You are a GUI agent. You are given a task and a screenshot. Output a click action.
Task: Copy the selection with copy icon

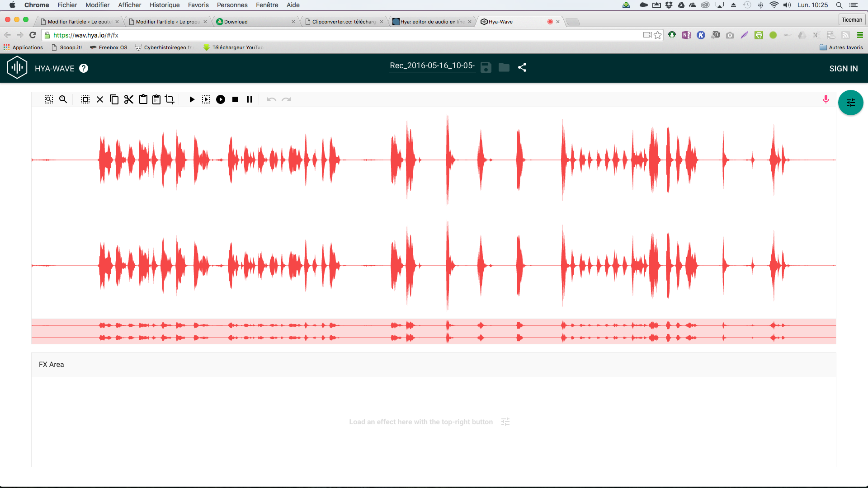(x=114, y=99)
